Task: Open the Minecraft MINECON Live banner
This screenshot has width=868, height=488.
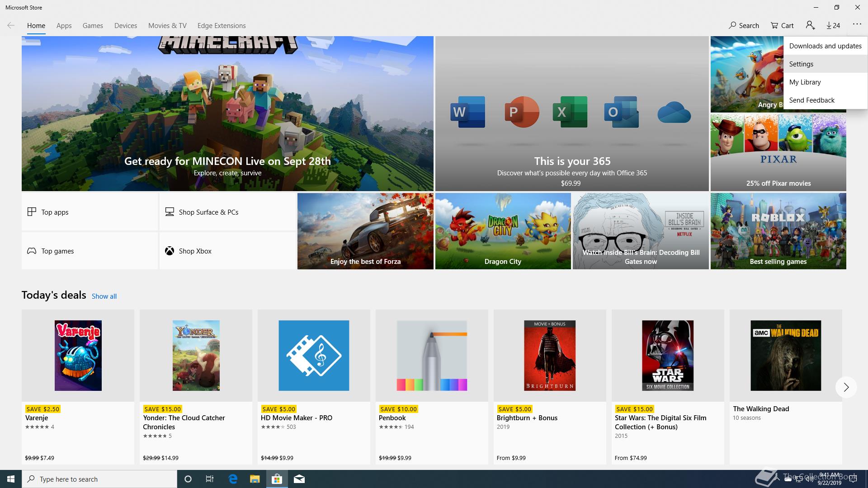Action: pos(227,113)
